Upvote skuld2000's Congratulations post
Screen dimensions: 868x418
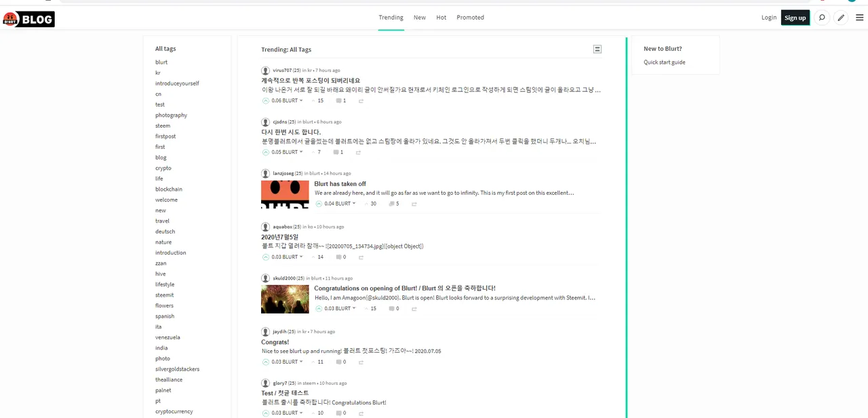click(319, 308)
